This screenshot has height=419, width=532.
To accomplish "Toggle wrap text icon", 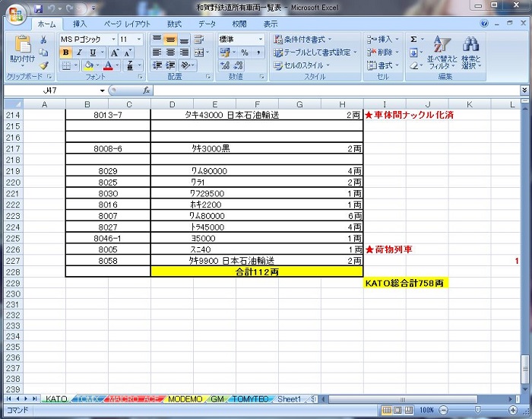I will click(199, 40).
